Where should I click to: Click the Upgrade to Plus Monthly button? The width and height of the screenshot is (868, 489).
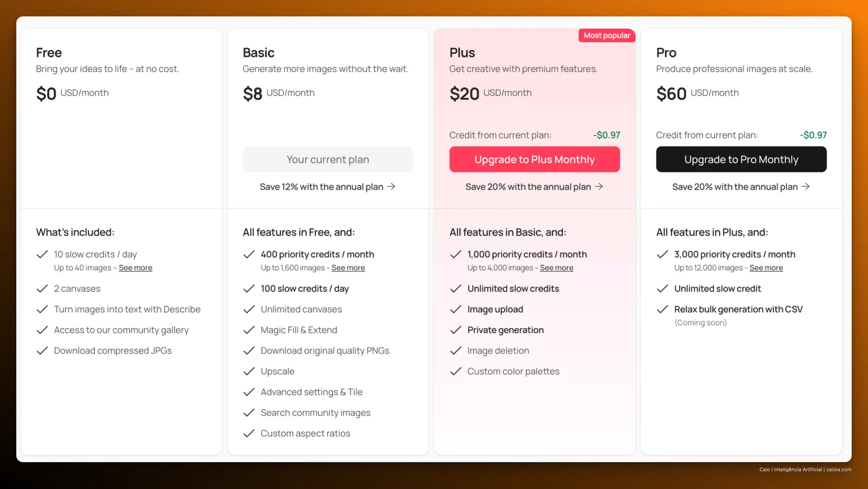tap(534, 159)
